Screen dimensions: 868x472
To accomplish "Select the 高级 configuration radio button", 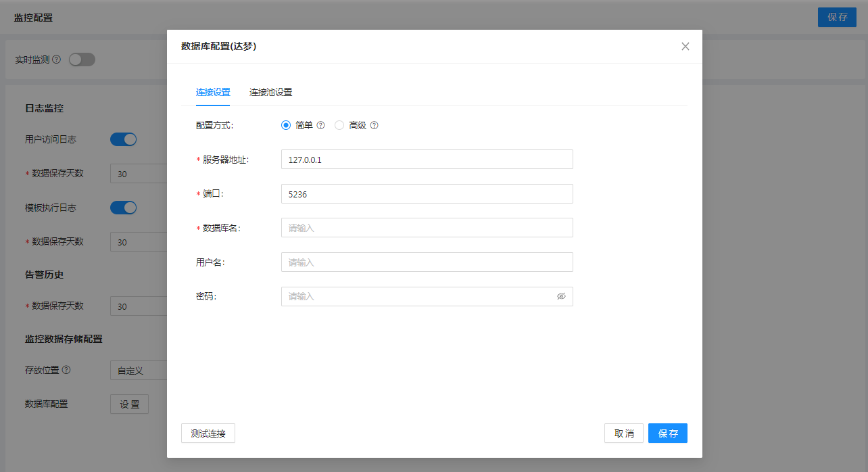I will click(339, 125).
